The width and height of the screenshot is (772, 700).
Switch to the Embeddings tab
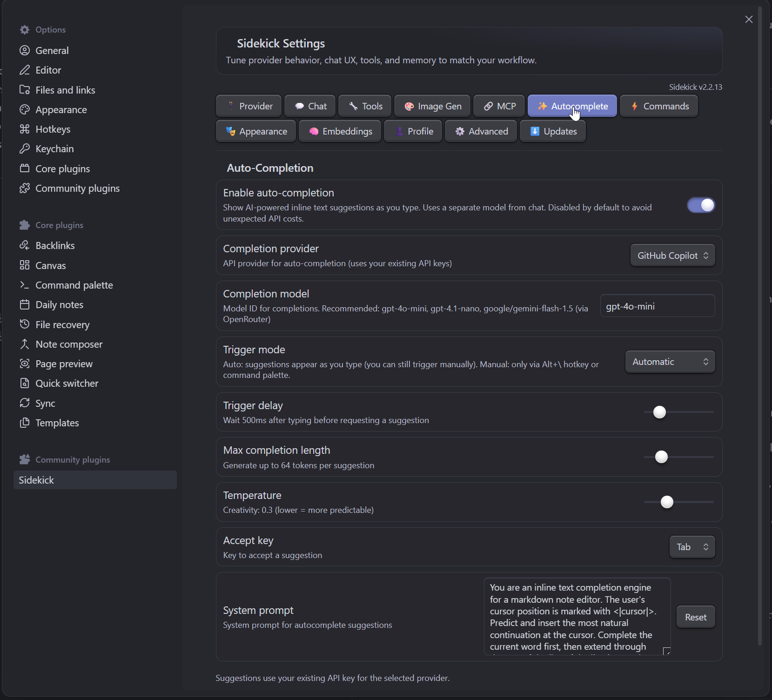click(x=340, y=131)
